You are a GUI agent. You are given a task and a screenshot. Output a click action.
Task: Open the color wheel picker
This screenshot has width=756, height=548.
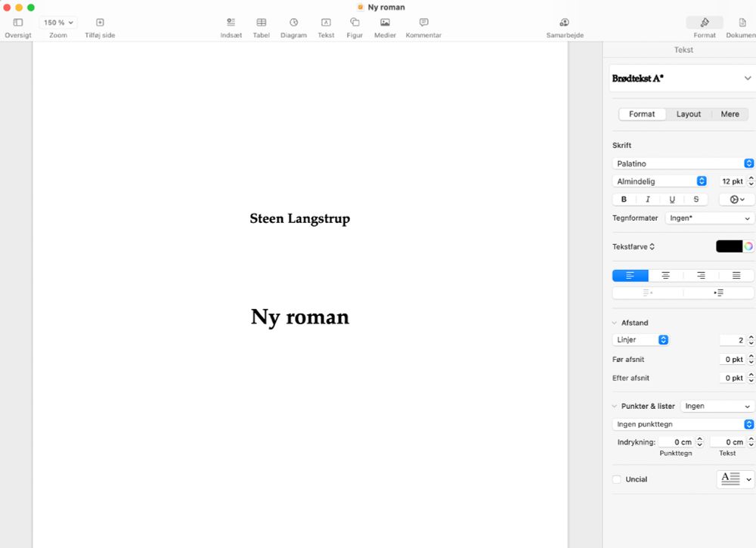coord(748,246)
